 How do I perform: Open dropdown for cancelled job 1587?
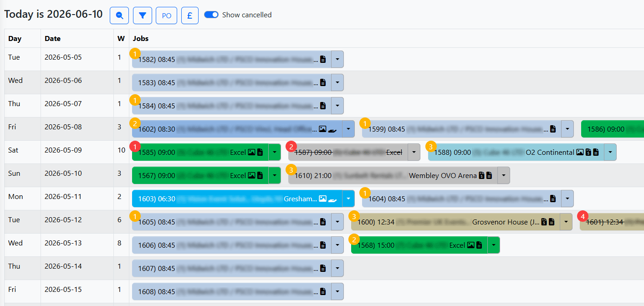[414, 152]
